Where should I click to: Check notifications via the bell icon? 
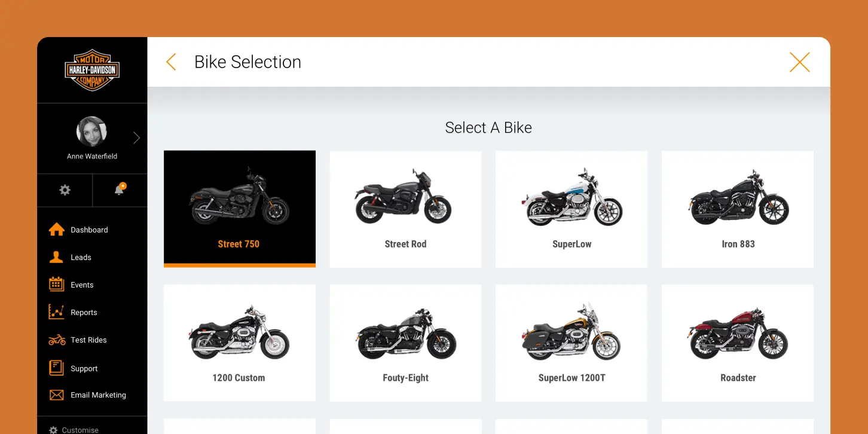120,190
